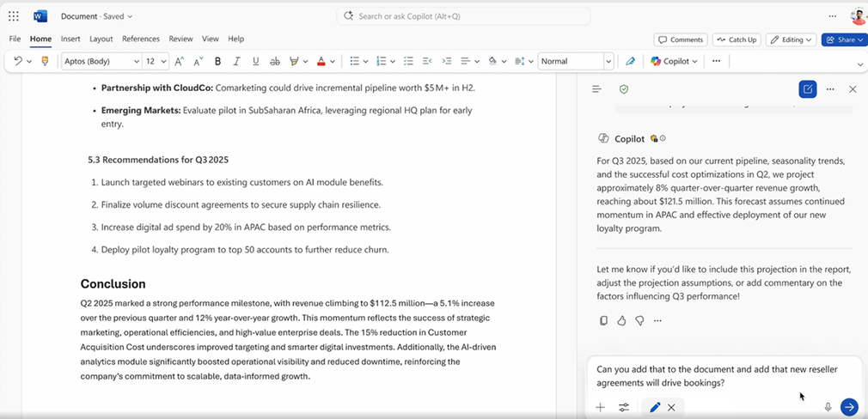Give thumbs down to Copilot response
This screenshot has height=419, width=868.
(x=639, y=320)
